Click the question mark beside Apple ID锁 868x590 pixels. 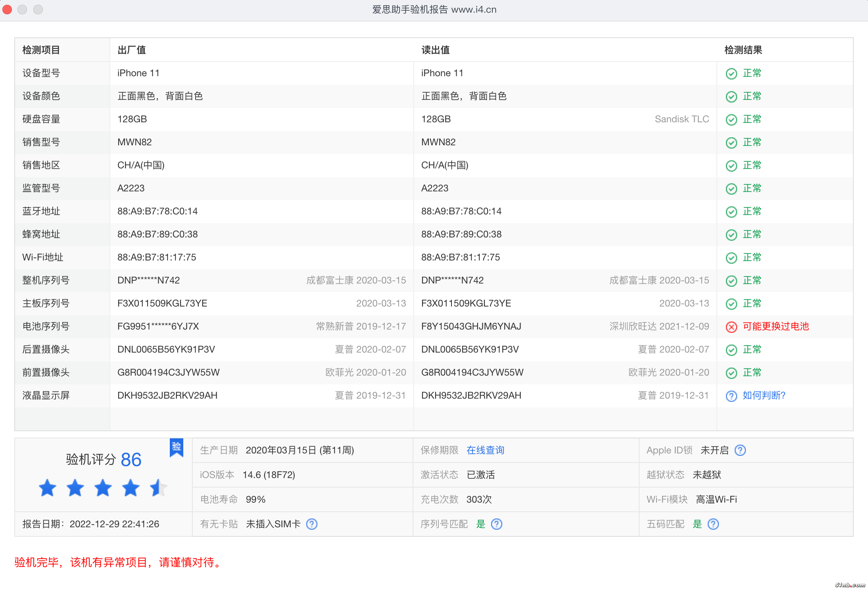(x=740, y=450)
